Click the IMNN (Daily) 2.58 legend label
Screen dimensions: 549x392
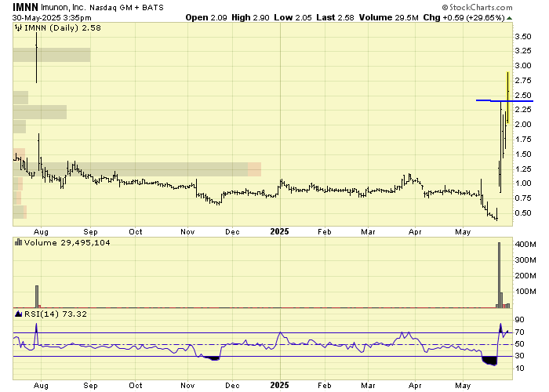62,27
